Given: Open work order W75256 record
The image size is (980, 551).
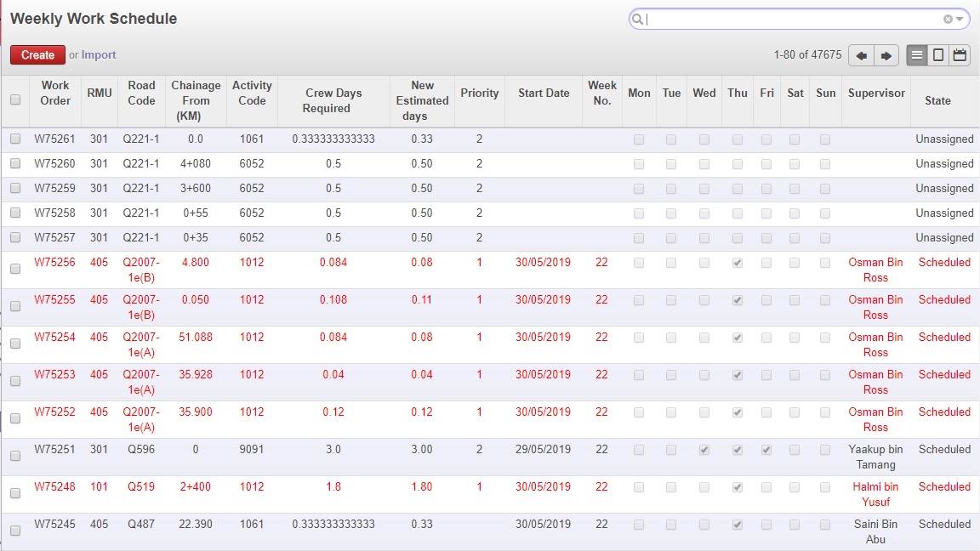Looking at the screenshot, I should pyautogui.click(x=54, y=263).
